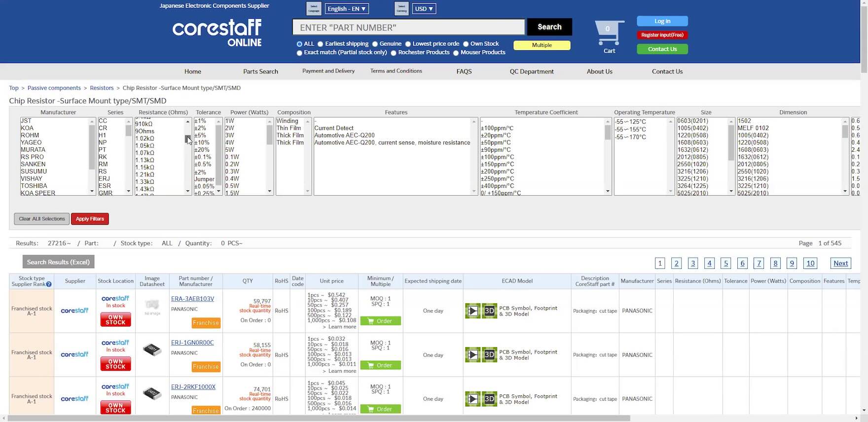Click the help icon beside Supplier Rank

(49, 284)
